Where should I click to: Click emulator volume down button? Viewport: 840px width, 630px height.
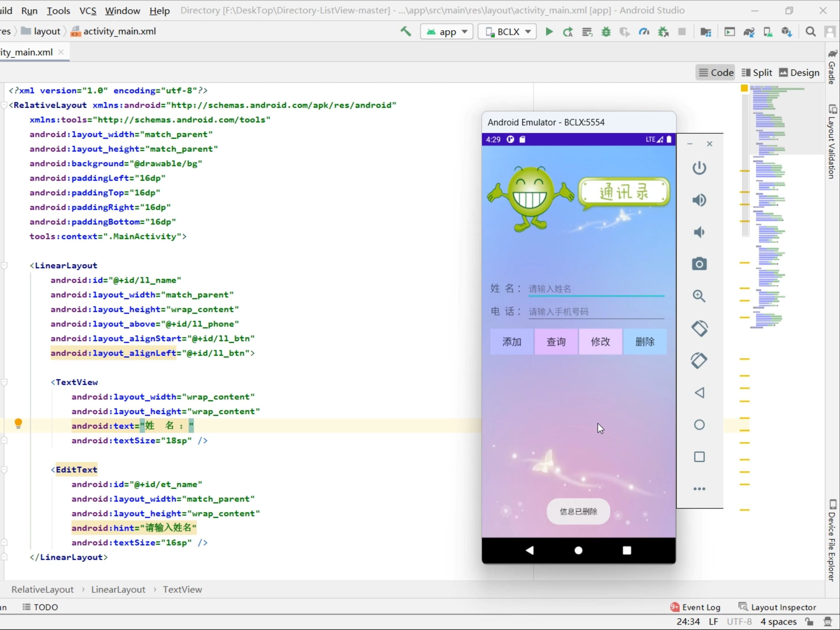pos(699,232)
